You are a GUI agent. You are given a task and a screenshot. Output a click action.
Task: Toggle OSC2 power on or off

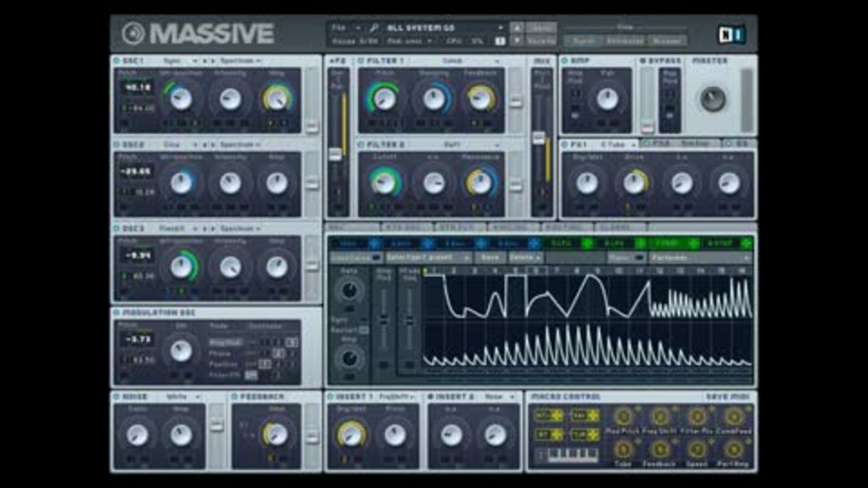tap(117, 145)
